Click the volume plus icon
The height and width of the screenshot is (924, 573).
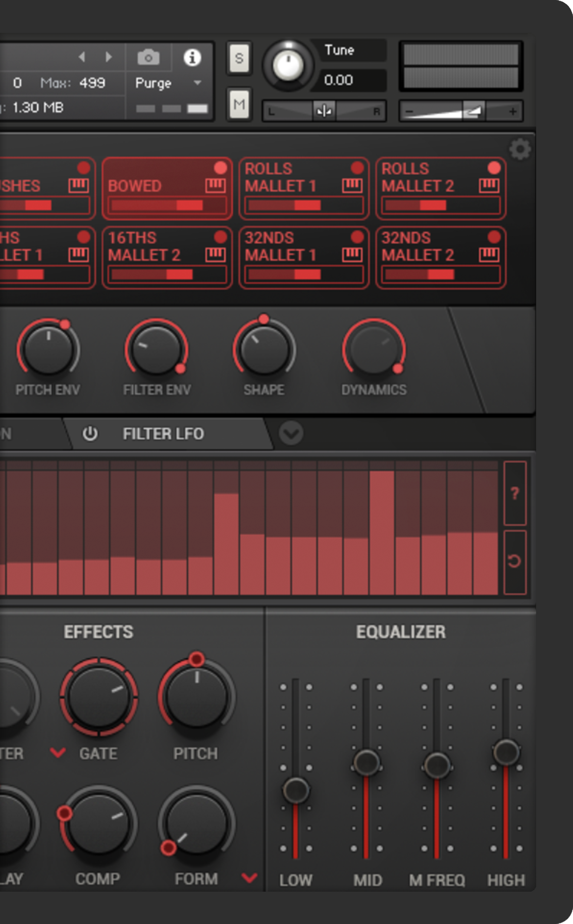point(513,111)
